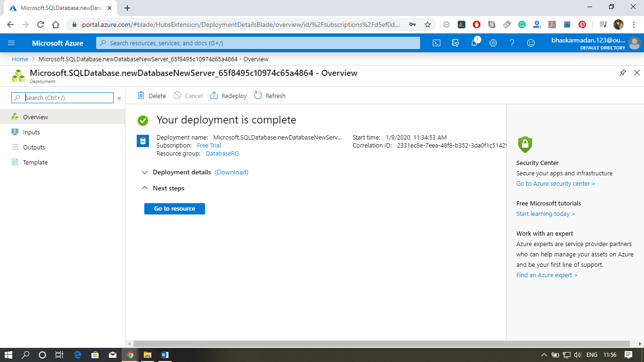
Task: Click the Skype extension icon
Action: [492, 25]
